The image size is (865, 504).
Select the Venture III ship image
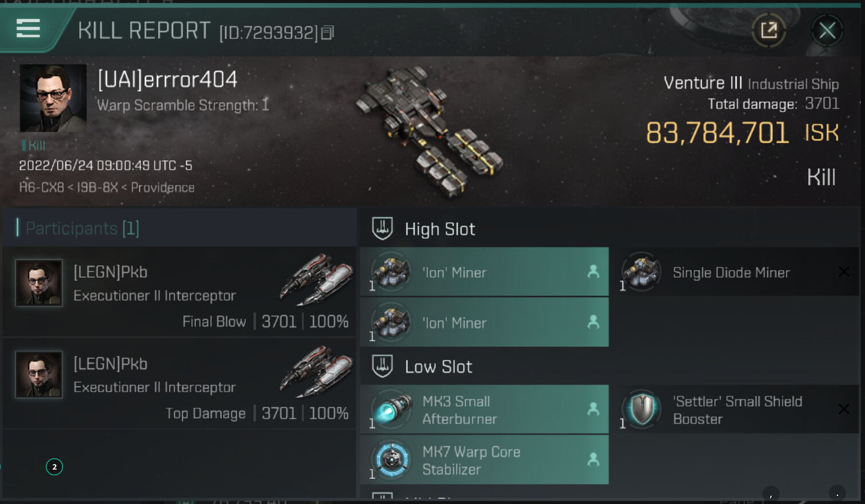(x=429, y=130)
